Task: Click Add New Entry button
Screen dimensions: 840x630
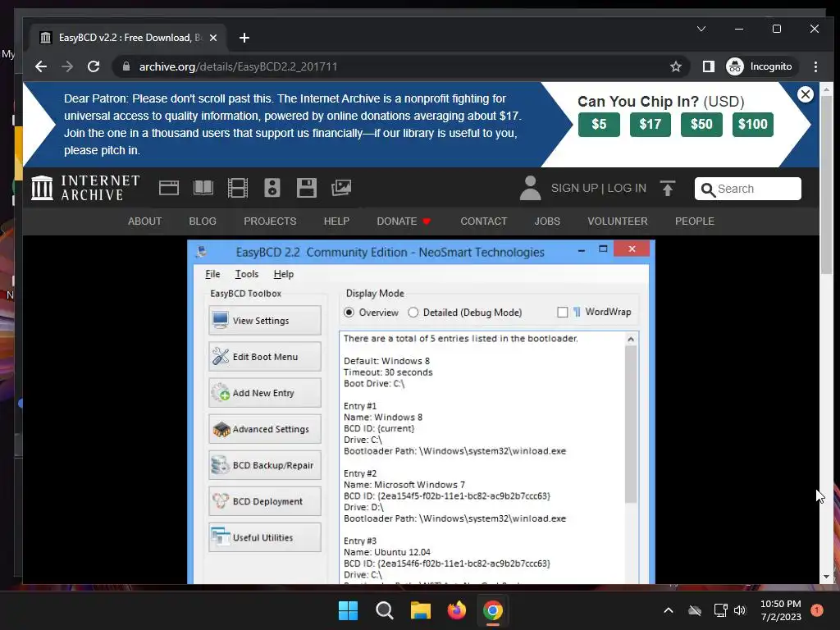Action: (x=265, y=393)
